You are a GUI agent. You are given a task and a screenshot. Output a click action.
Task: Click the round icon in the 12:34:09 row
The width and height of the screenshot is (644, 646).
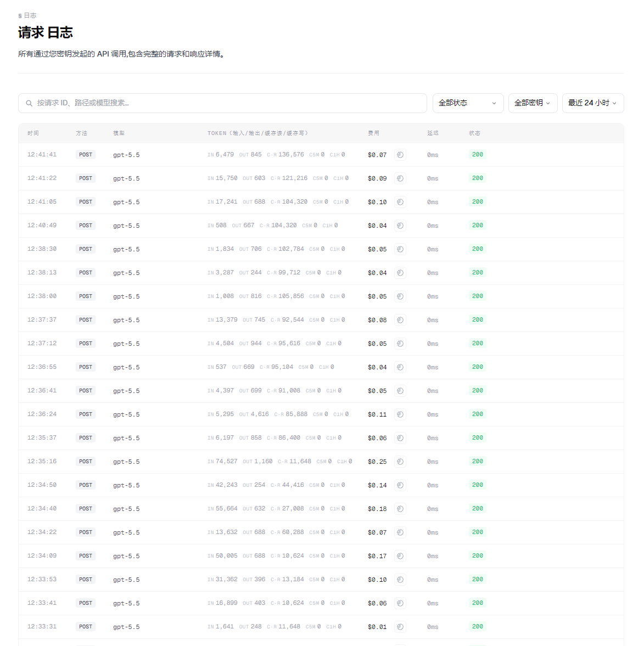coord(400,556)
